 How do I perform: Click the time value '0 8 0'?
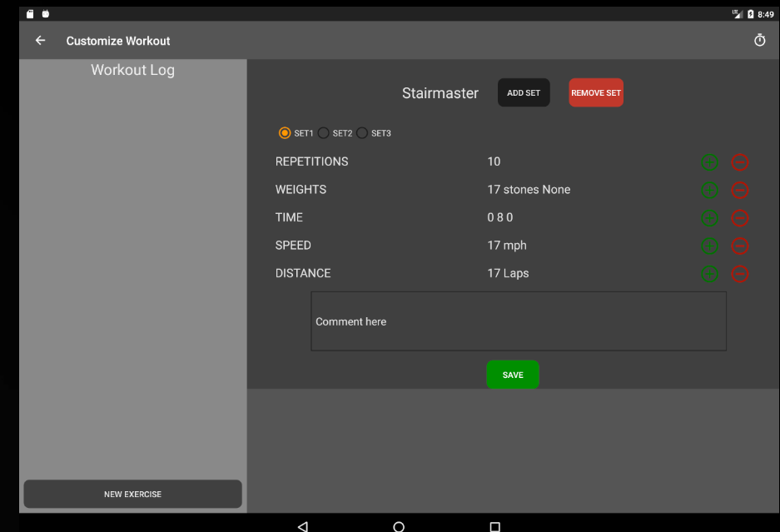(x=500, y=217)
